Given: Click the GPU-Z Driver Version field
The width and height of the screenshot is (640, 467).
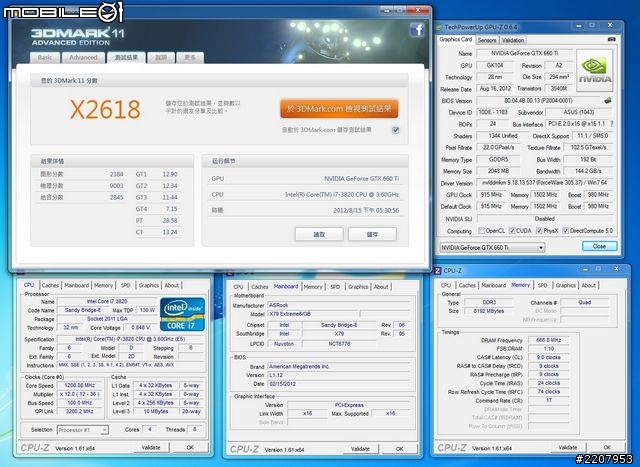Looking at the screenshot, I should click(545, 183).
